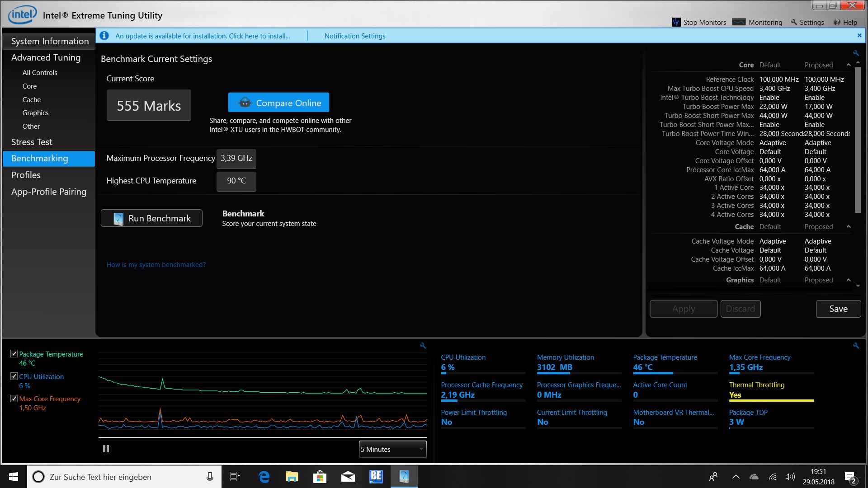Click the Stop Monitors waveform icon
This screenshot has width=868, height=488.
676,22
